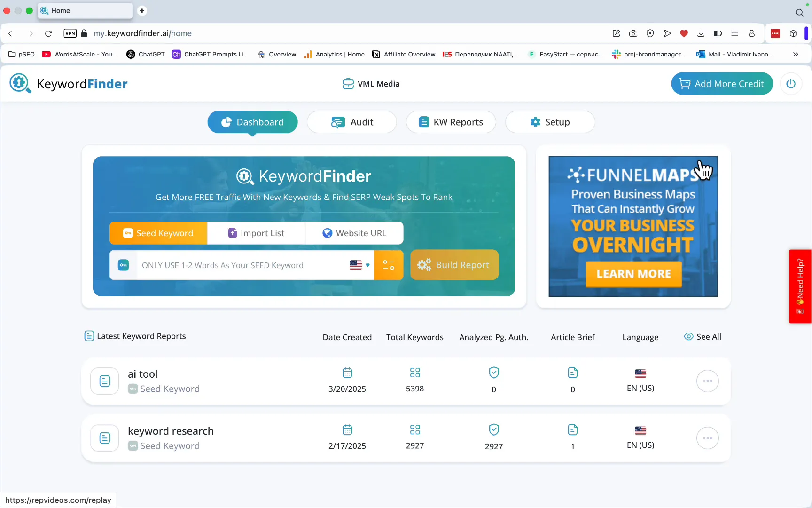Viewport: 812px width, 508px height.
Task: Click the Total Keywords column header
Action: (415, 337)
